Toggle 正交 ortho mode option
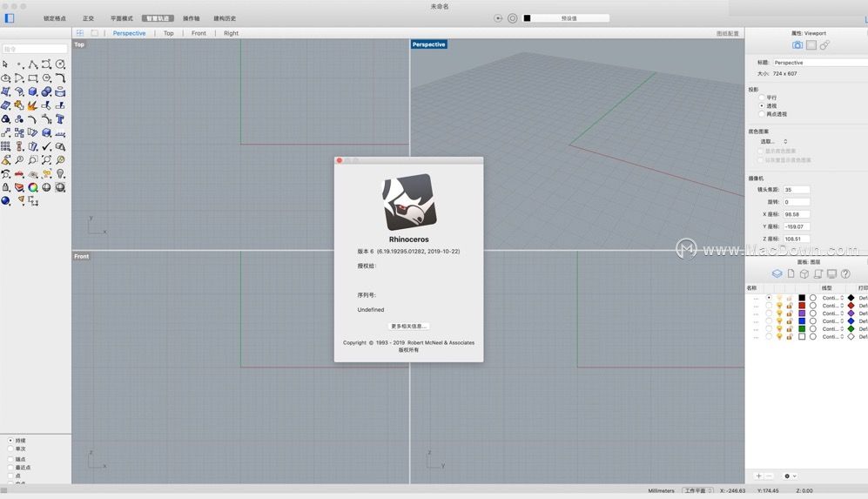This screenshot has height=499, width=868. (x=89, y=18)
